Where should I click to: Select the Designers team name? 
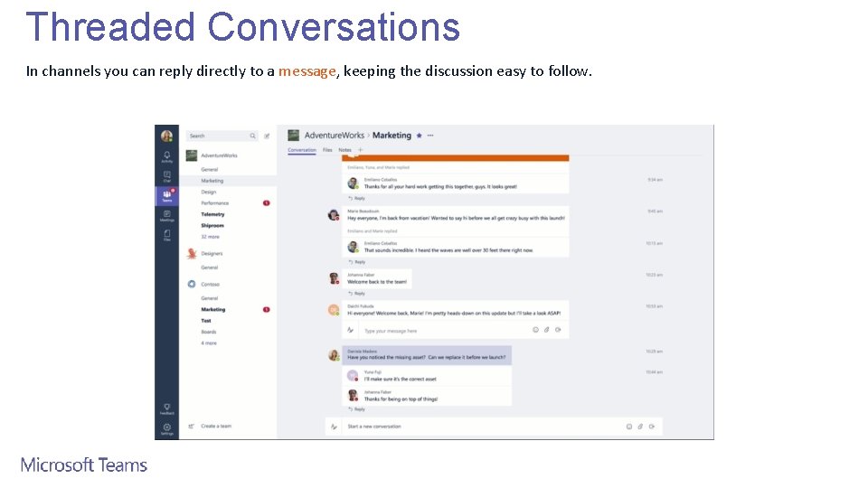tap(212, 253)
